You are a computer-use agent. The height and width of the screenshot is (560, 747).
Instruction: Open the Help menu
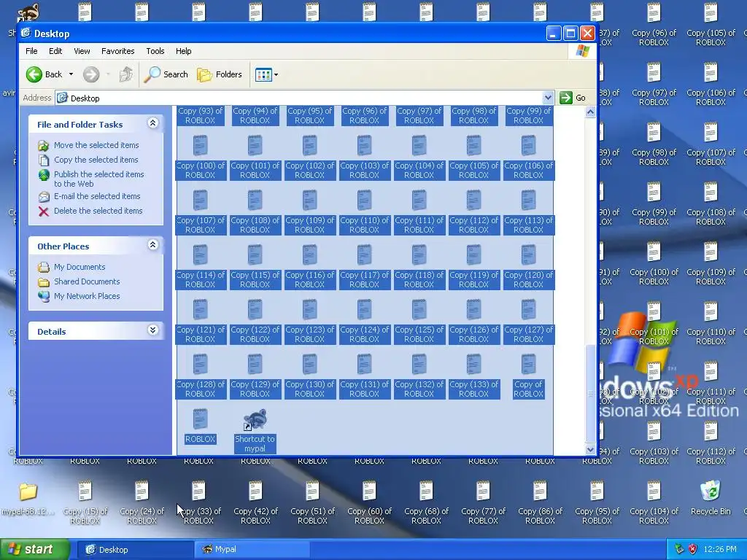(183, 51)
